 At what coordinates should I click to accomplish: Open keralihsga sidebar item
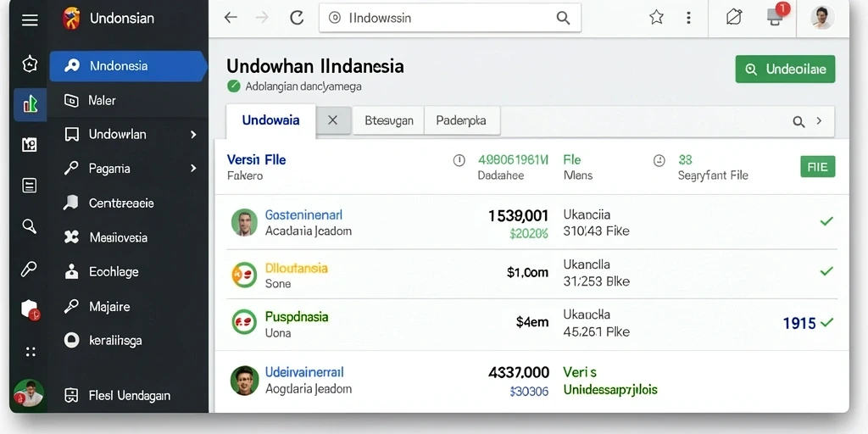[x=128, y=341]
